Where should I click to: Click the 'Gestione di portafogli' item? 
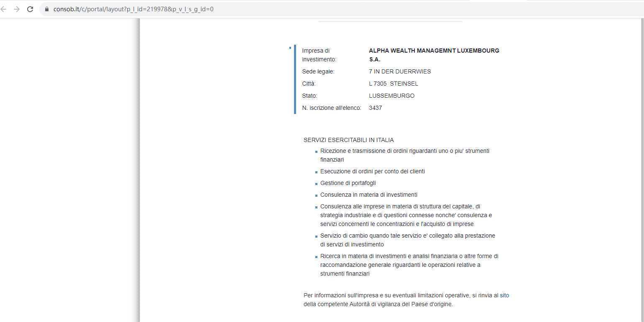pyautogui.click(x=348, y=183)
